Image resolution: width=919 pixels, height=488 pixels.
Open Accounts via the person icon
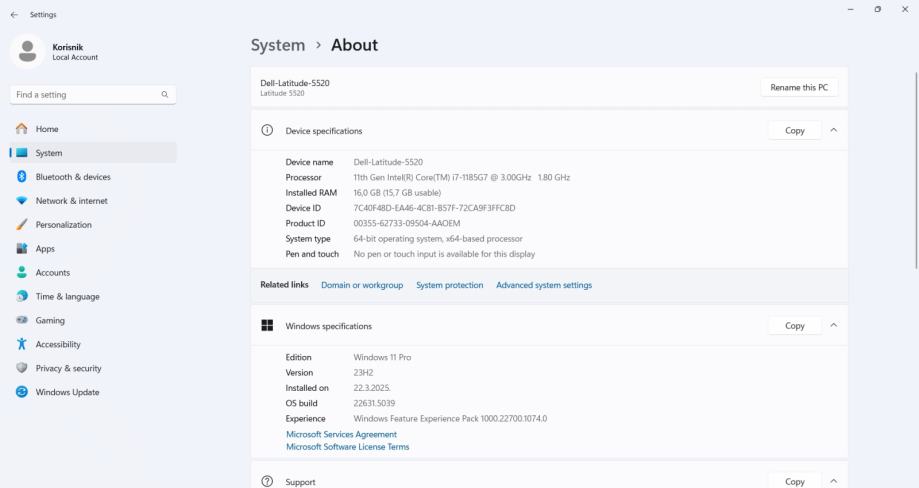pos(22,273)
